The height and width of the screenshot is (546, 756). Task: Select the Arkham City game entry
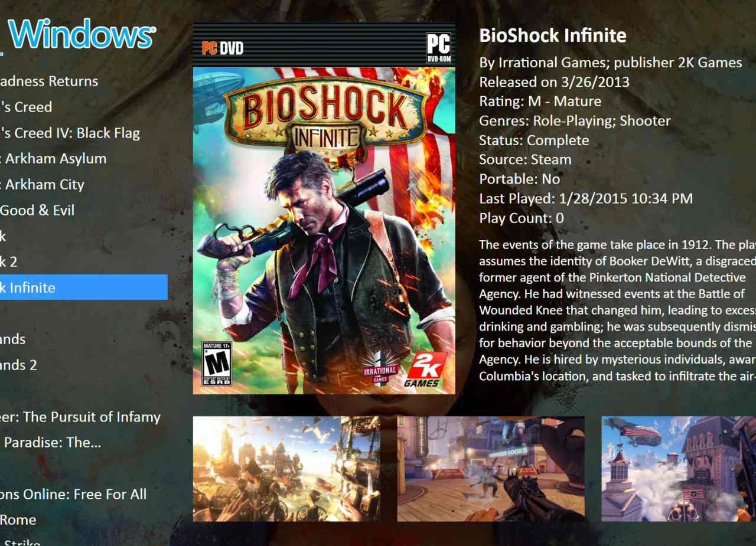click(x=42, y=184)
